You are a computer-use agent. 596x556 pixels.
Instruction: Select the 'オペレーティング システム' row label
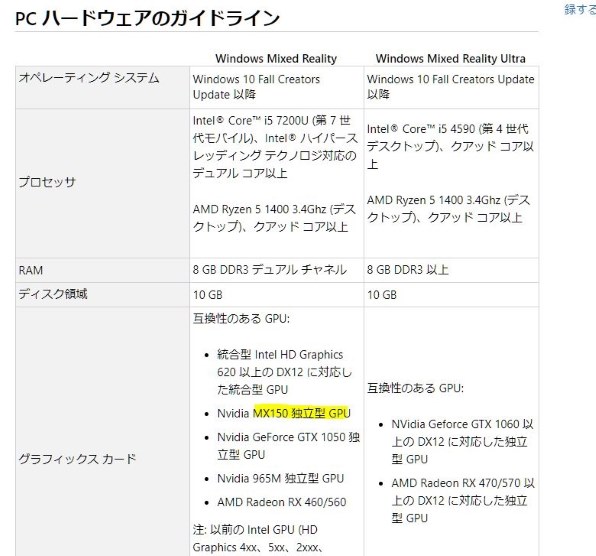coord(89,78)
